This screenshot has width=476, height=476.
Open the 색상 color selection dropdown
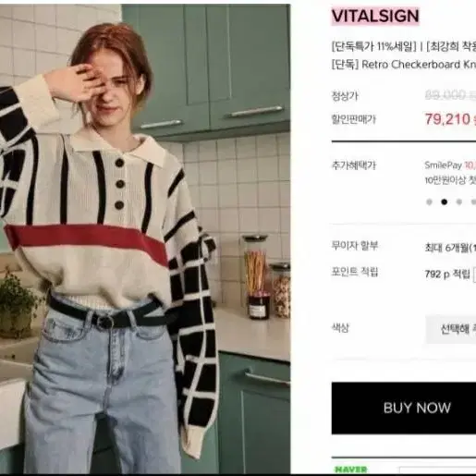click(x=451, y=329)
